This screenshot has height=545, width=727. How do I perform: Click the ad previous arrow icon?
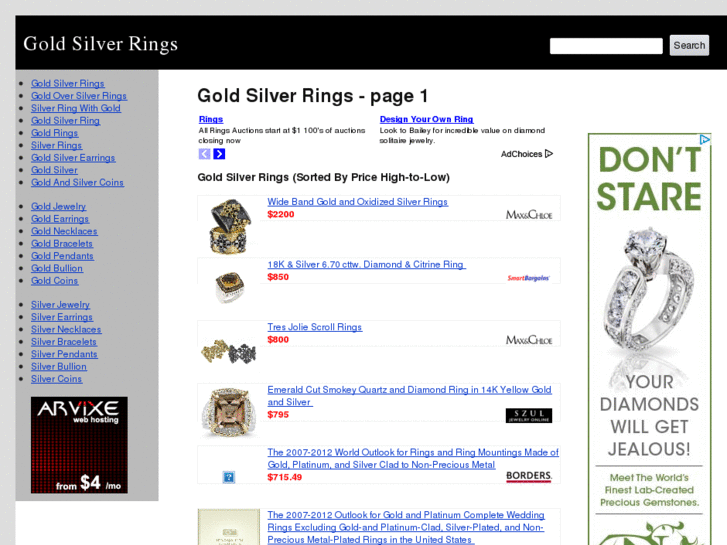pos(204,154)
